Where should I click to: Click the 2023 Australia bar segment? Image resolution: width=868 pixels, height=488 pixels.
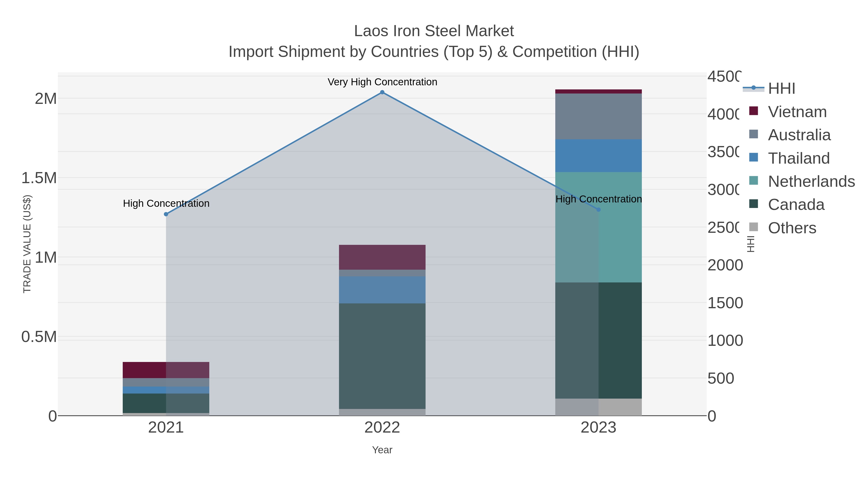pyautogui.click(x=598, y=117)
